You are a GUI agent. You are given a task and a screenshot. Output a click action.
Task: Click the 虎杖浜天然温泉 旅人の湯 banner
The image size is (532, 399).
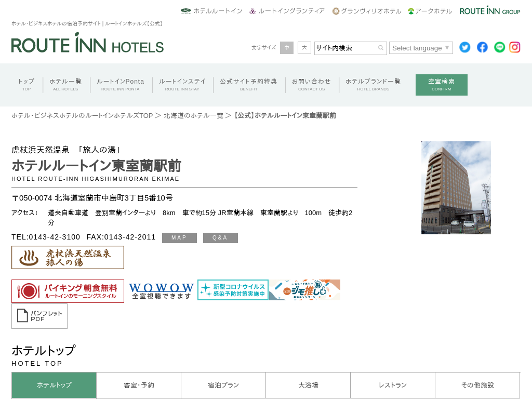[x=68, y=258]
